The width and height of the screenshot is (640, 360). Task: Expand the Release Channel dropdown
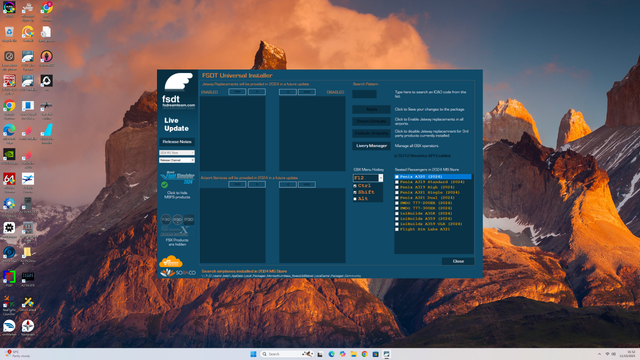click(177, 160)
